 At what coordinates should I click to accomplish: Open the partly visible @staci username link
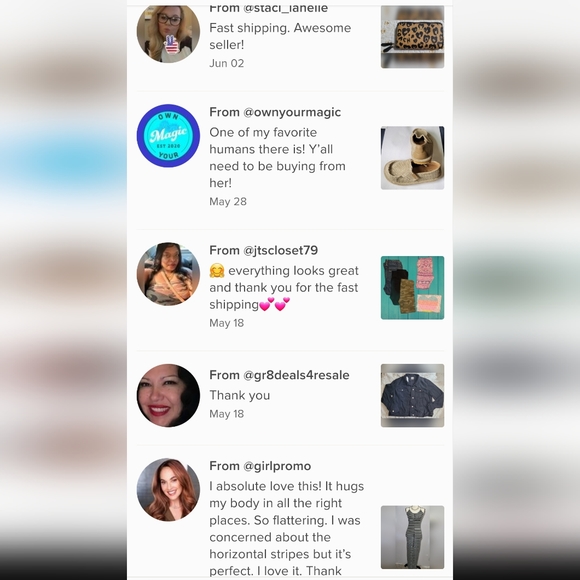[285, 9]
